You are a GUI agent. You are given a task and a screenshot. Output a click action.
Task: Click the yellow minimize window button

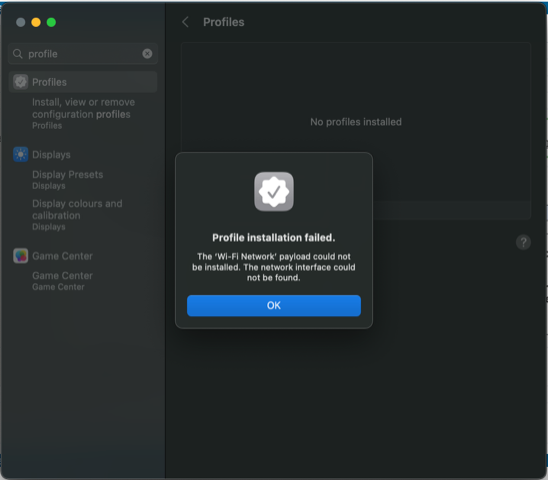(36, 22)
